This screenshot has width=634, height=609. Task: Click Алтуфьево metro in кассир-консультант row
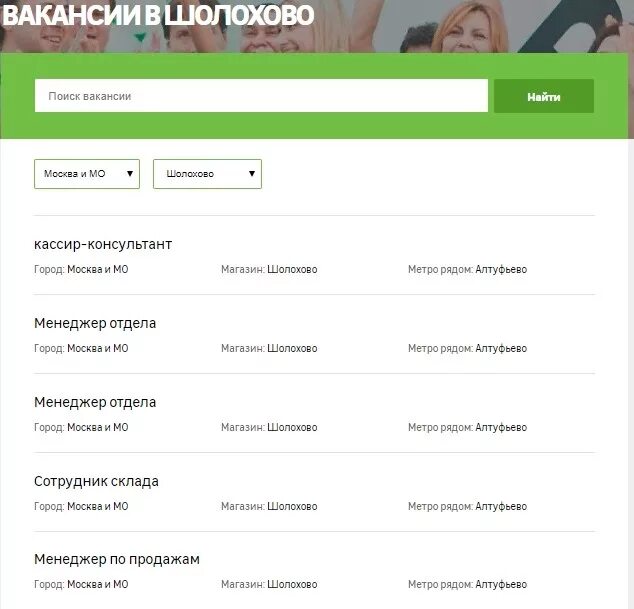tap(501, 269)
